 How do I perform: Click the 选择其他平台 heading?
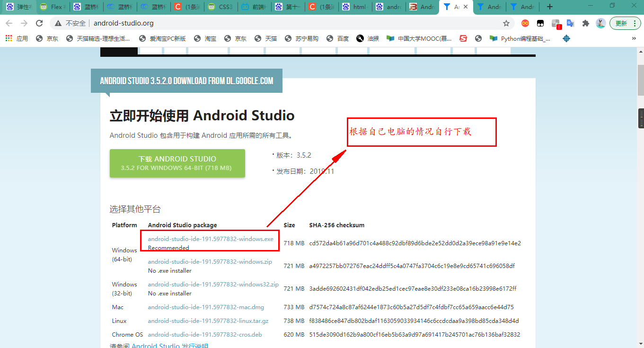tap(135, 209)
